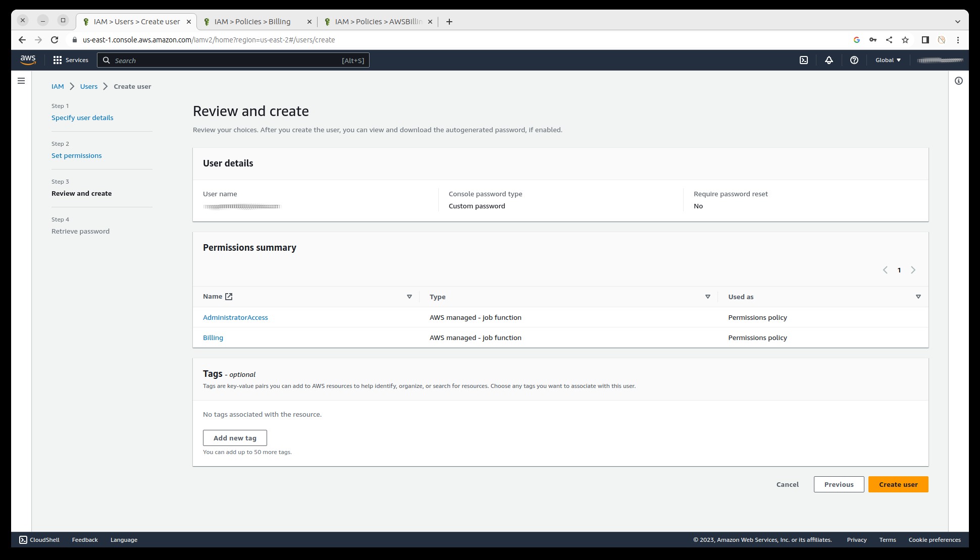Toggle the left navigation hamburger menu
980x560 pixels.
click(21, 81)
